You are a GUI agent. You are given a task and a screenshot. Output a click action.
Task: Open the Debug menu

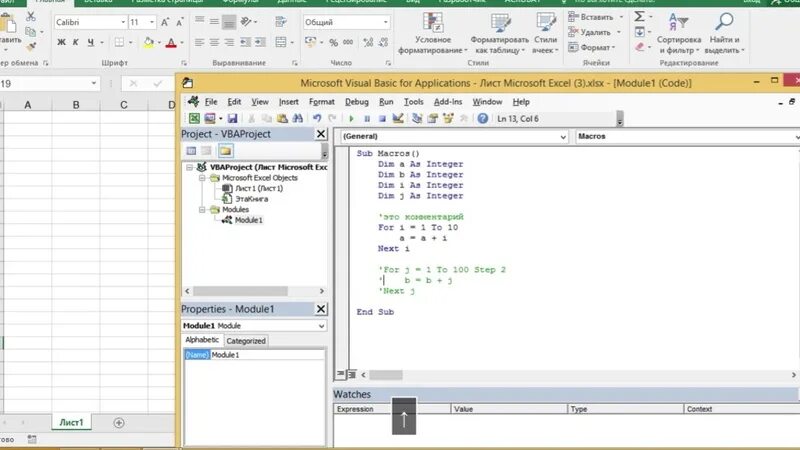356,102
